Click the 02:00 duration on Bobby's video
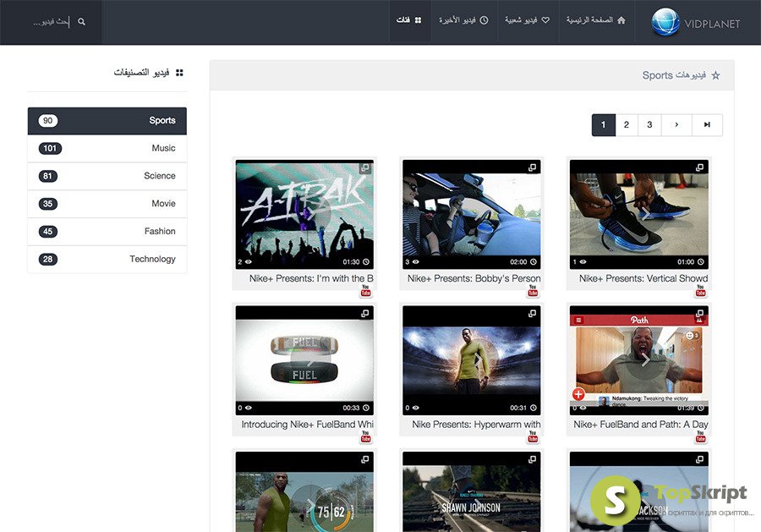This screenshot has width=761, height=532. click(x=518, y=262)
